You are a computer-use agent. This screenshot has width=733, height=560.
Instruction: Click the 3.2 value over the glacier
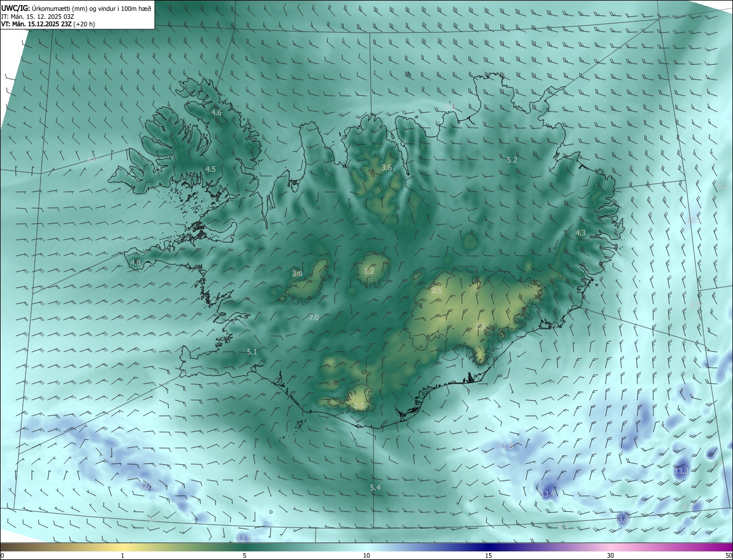click(x=369, y=271)
